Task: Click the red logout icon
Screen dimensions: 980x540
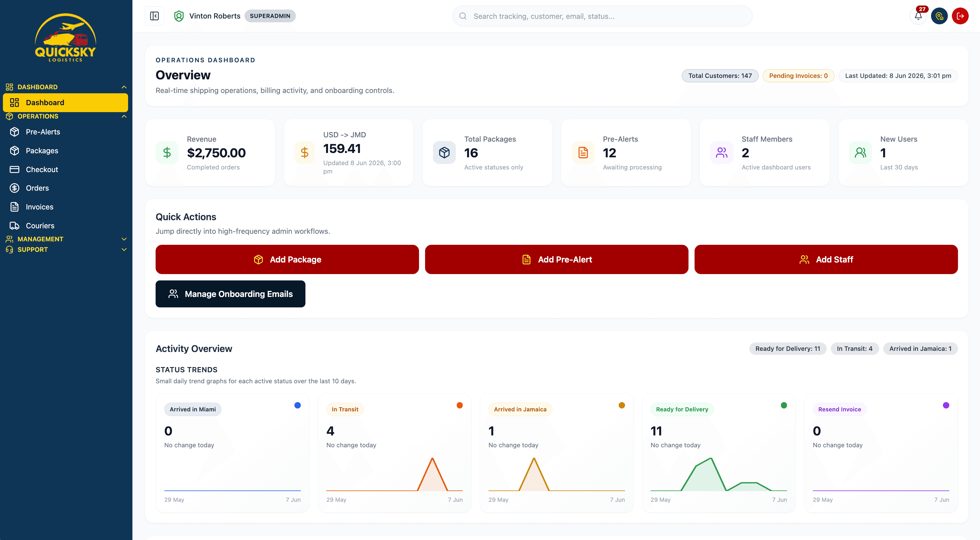Action: (960, 16)
